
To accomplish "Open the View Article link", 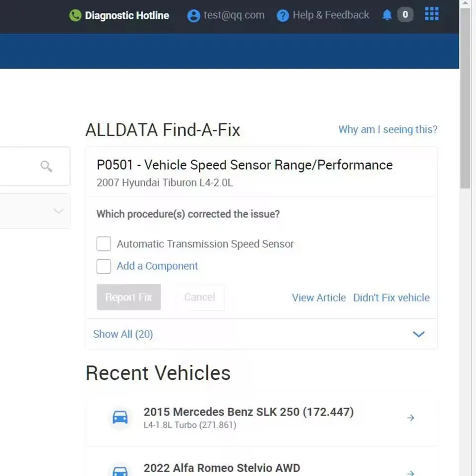I will tap(319, 297).
